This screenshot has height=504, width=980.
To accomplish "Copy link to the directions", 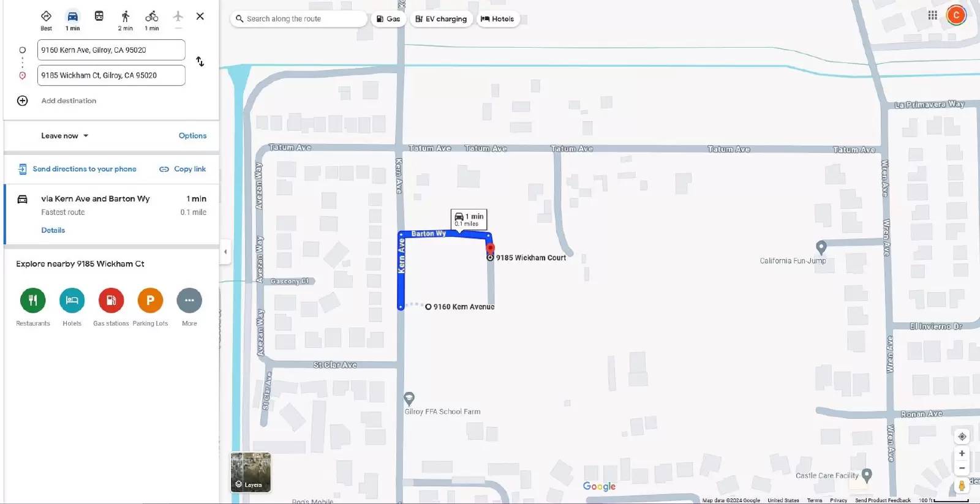I will (183, 169).
